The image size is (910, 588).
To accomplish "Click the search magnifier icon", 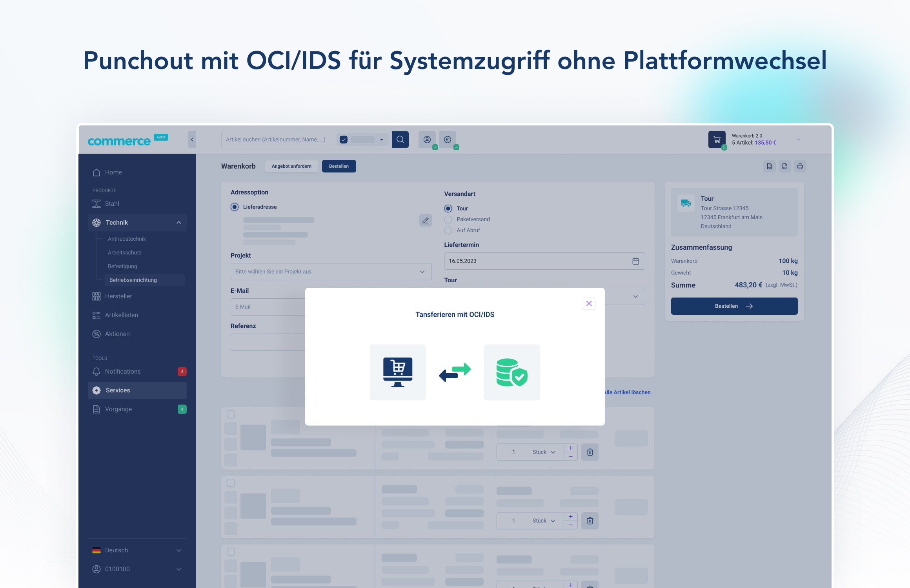I will tap(400, 140).
